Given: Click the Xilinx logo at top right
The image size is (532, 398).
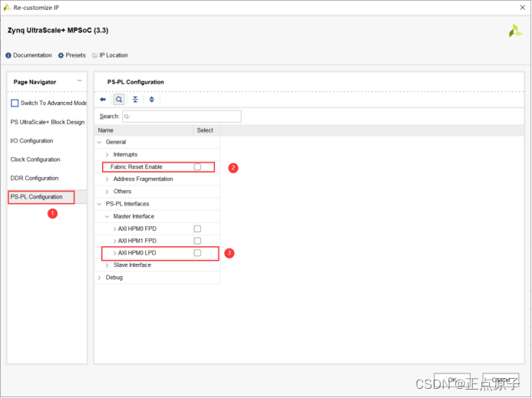Looking at the screenshot, I should (x=515, y=31).
